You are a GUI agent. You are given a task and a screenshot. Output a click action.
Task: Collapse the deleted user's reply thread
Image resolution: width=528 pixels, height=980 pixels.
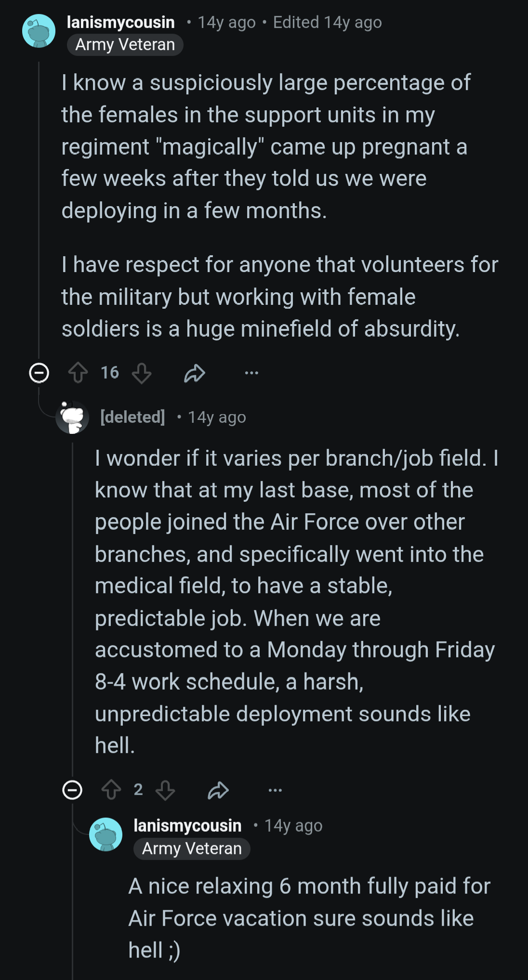[x=72, y=790]
